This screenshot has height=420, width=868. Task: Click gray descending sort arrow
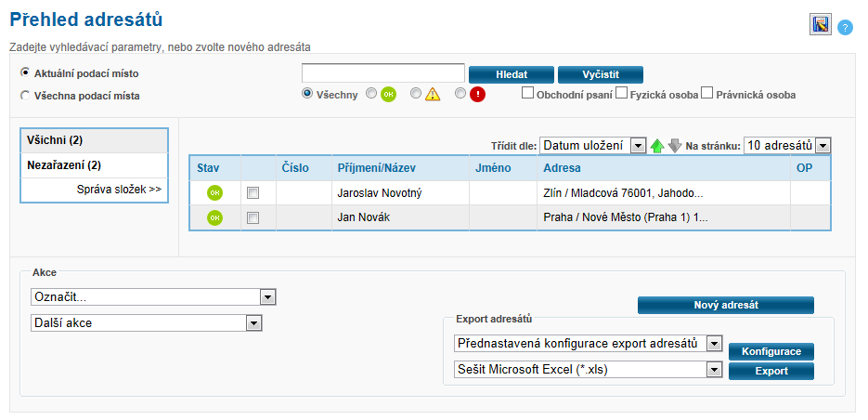pos(675,146)
